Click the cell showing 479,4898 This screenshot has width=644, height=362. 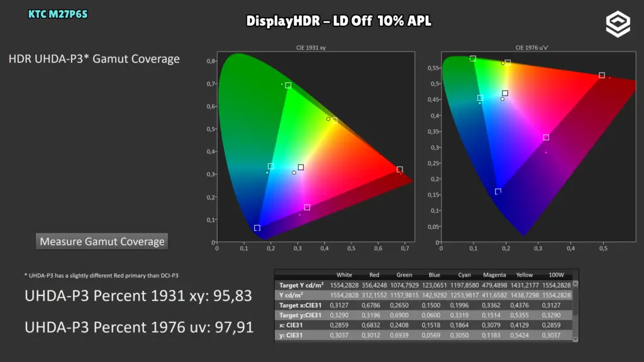(x=494, y=285)
